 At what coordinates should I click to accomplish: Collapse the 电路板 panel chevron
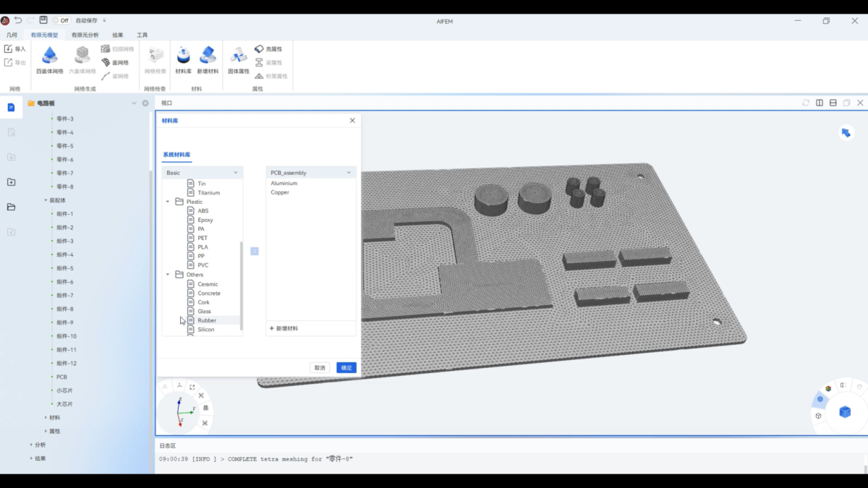[134, 103]
